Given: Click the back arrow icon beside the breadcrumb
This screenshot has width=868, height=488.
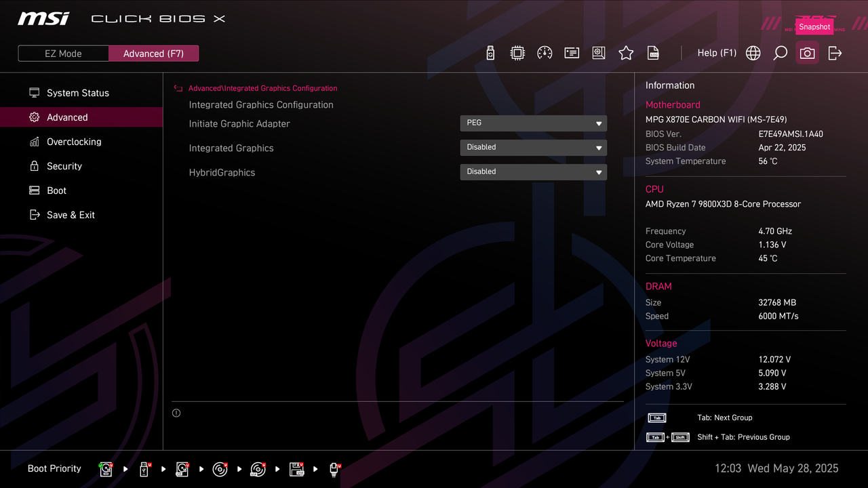Looking at the screenshot, I should (x=178, y=88).
